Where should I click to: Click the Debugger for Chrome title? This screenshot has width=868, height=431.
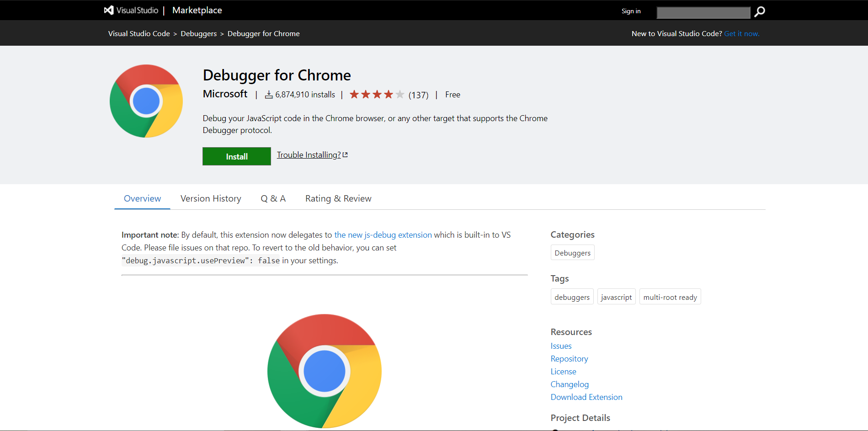pyautogui.click(x=277, y=75)
